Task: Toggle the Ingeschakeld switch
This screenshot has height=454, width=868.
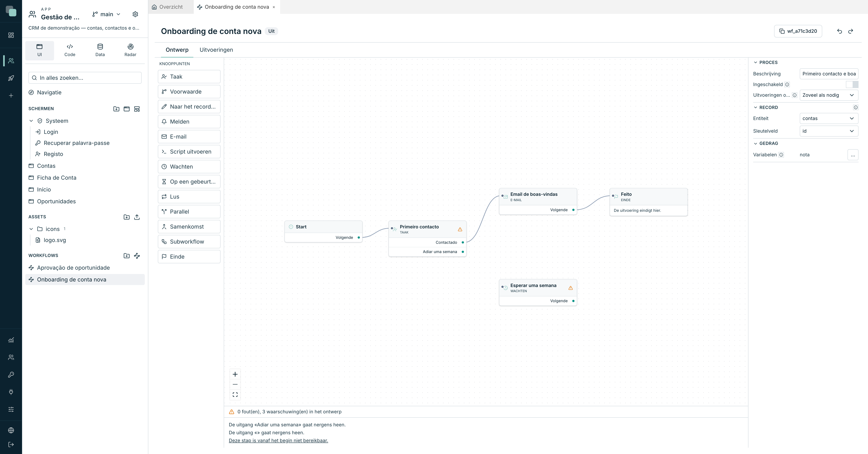Action: point(852,84)
